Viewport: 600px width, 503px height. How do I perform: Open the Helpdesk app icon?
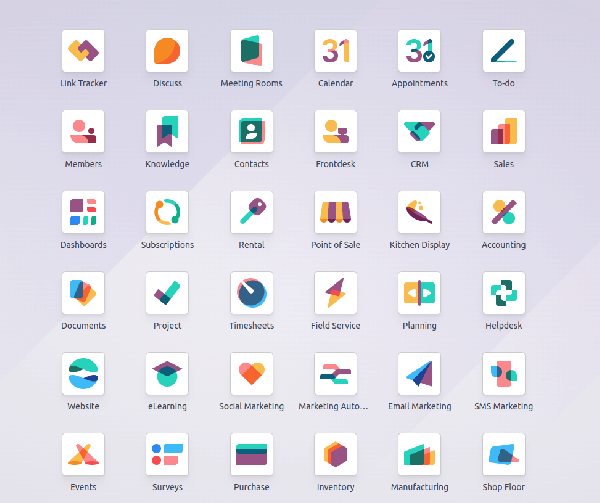tap(503, 293)
